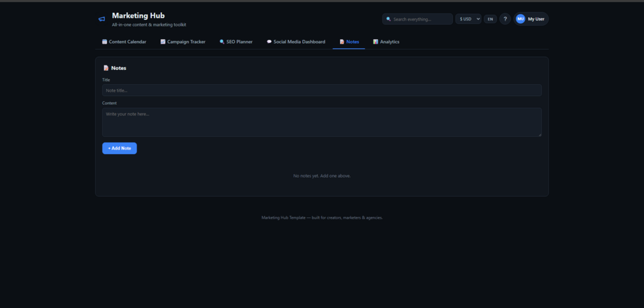
Task: Click the Notes panel heading icon
Action: (106, 68)
